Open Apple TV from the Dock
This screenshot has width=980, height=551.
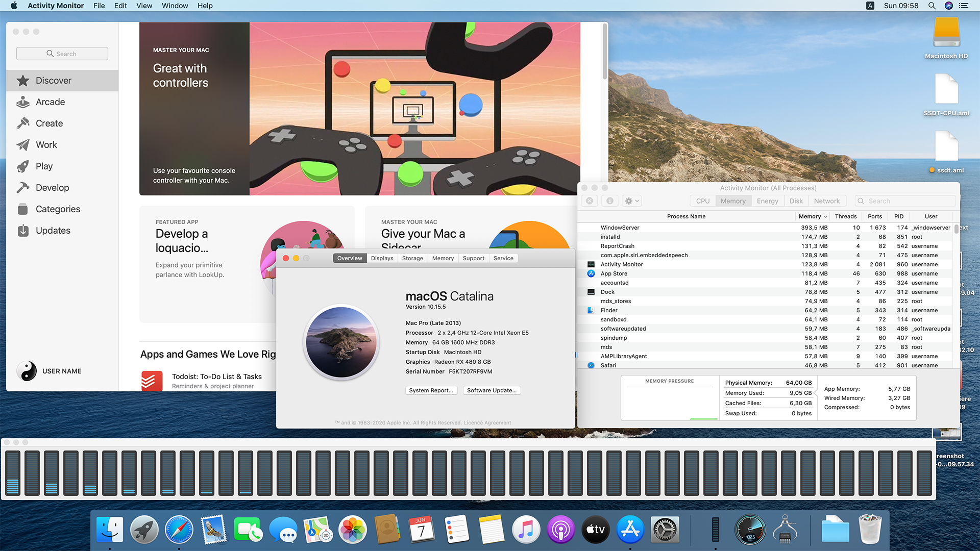(x=596, y=530)
